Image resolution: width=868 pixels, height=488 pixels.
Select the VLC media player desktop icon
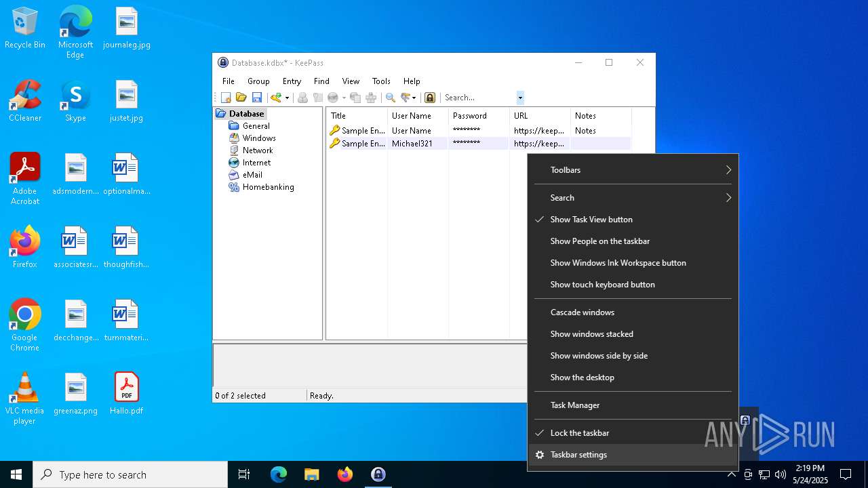pos(25,399)
